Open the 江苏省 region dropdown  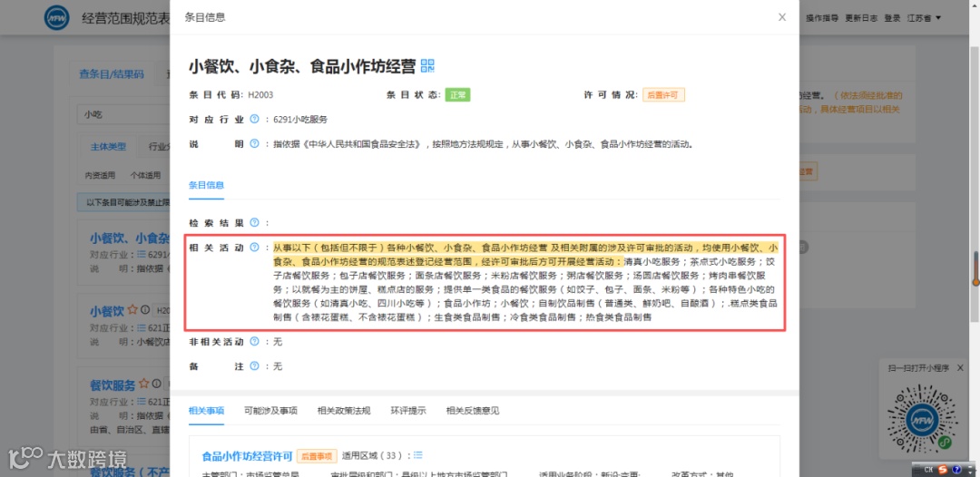click(924, 18)
